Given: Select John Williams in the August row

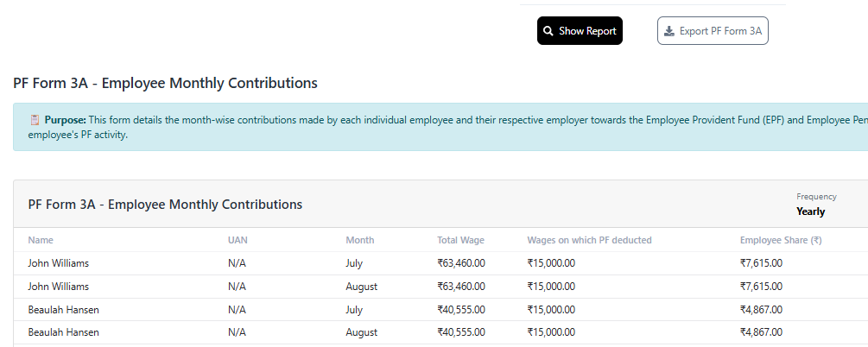Looking at the screenshot, I should coord(59,287).
